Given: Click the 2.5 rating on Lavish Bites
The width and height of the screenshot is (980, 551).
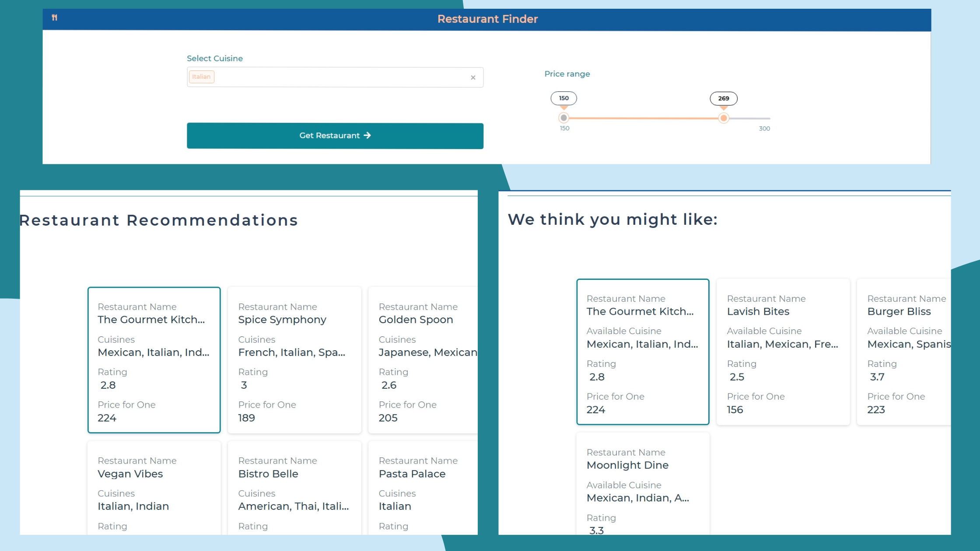Looking at the screenshot, I should point(737,377).
